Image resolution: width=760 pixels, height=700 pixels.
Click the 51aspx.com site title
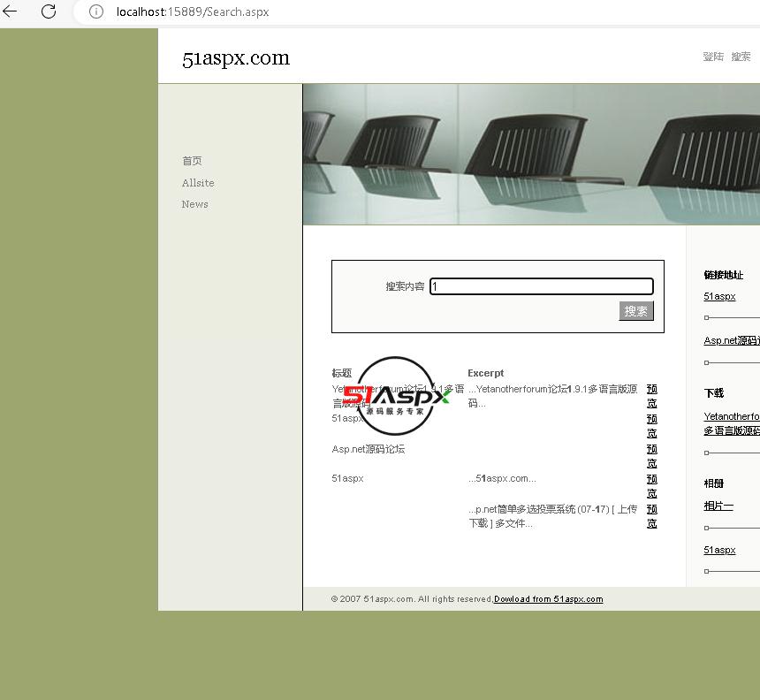tap(236, 58)
